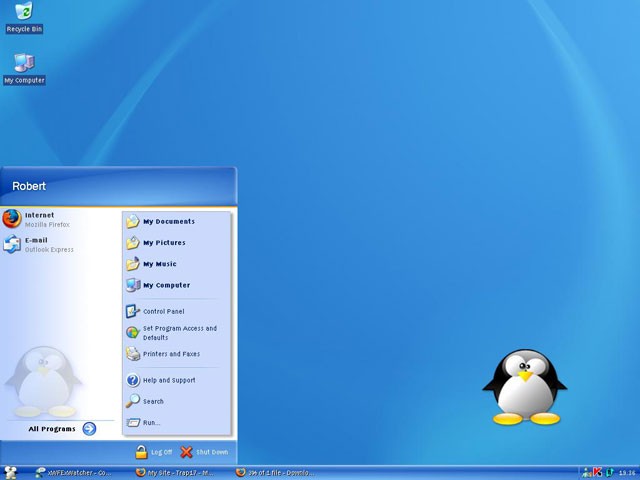Open Control Panel icon

[x=133, y=311]
